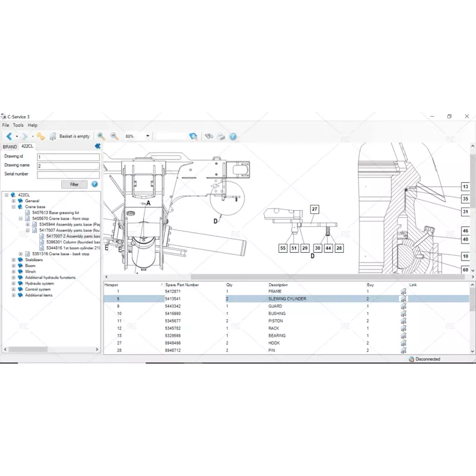Collapse the Crane base tree node
The height and width of the screenshot is (476, 476).
13,206
